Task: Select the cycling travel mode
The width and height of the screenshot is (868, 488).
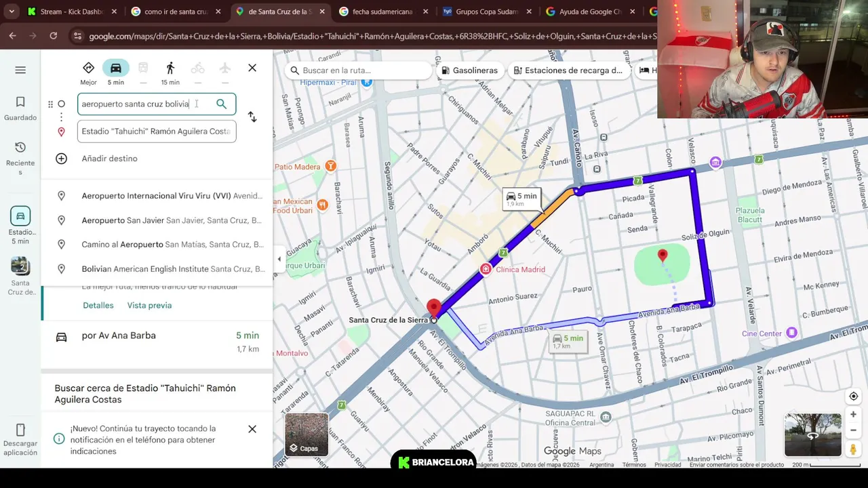Action: 197,73
